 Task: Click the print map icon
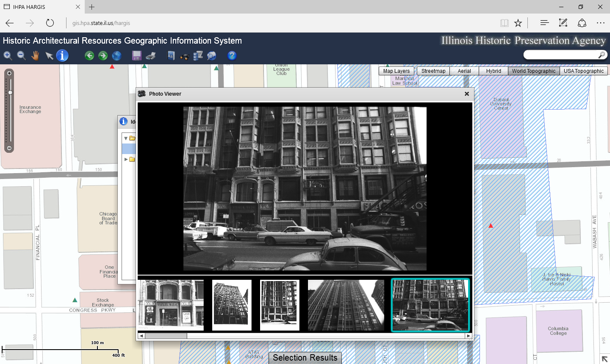[x=150, y=55]
